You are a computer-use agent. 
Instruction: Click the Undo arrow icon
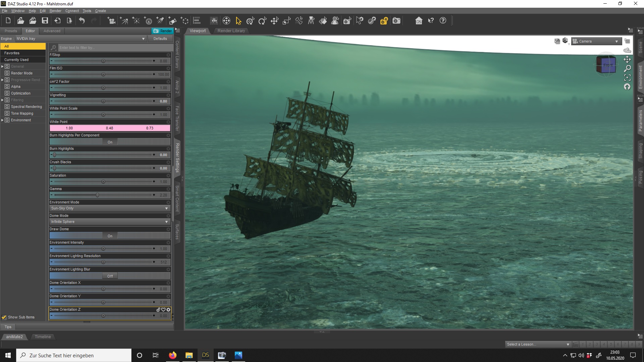point(82,21)
